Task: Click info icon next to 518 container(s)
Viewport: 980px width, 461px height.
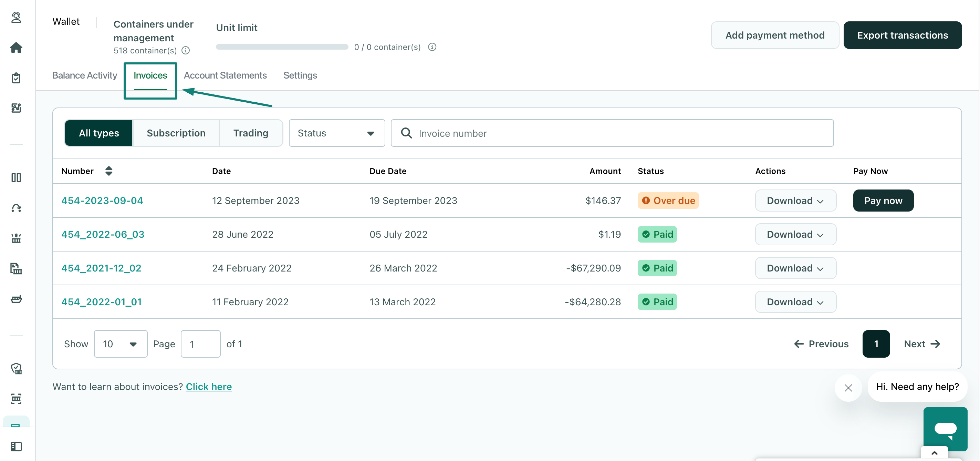Action: point(186,50)
